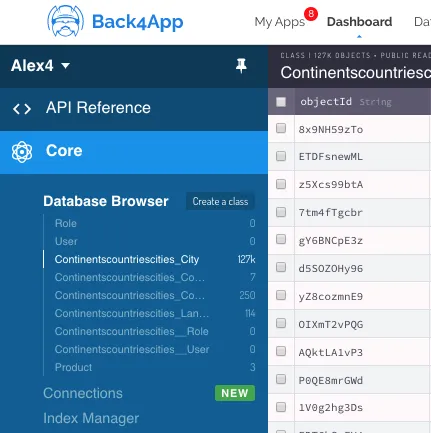
Task: Open the Continentscountriescities_Lan… class
Action: click(x=132, y=313)
